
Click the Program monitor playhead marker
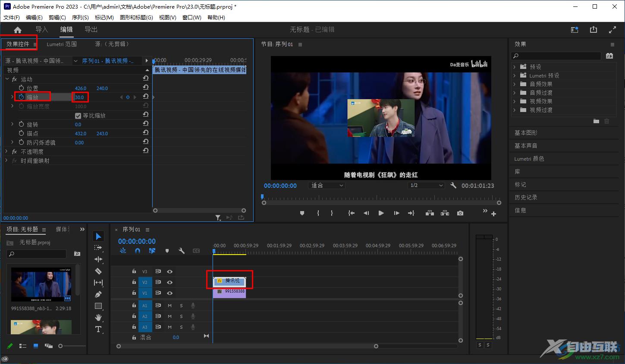click(262, 196)
